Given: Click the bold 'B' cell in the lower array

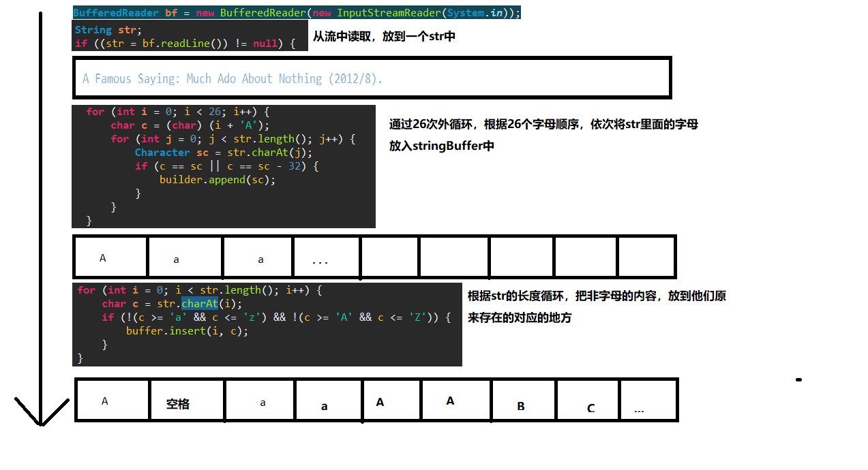Looking at the screenshot, I should tap(523, 400).
